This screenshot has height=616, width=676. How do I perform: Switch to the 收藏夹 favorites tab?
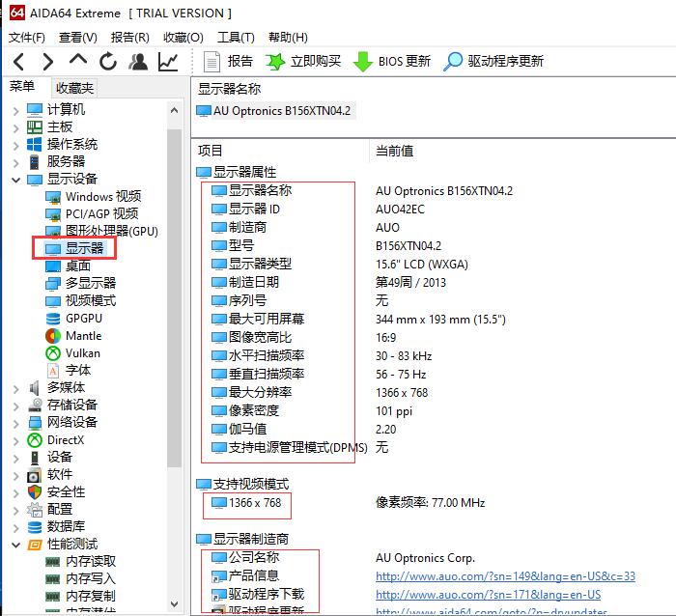pyautogui.click(x=74, y=89)
